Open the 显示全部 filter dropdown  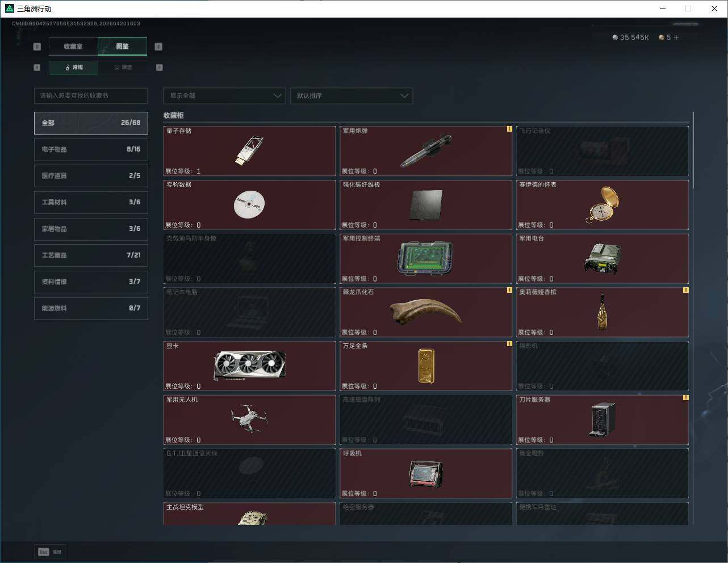pos(224,96)
